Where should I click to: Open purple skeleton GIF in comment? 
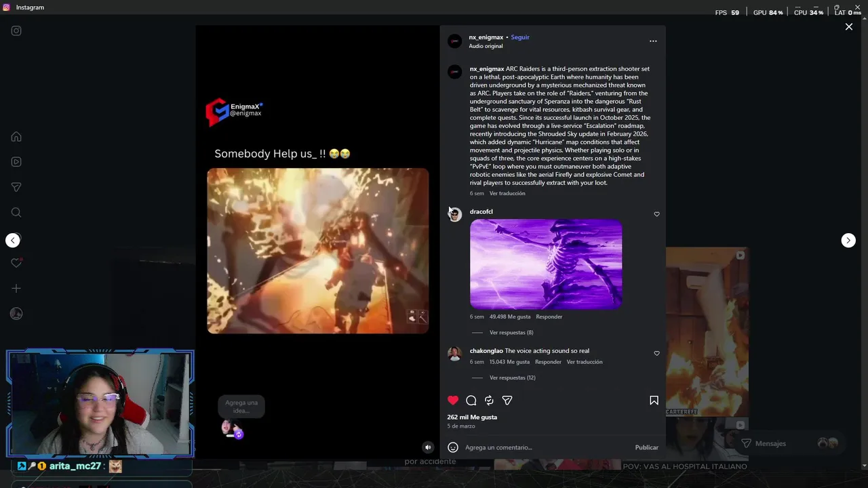coord(546,264)
